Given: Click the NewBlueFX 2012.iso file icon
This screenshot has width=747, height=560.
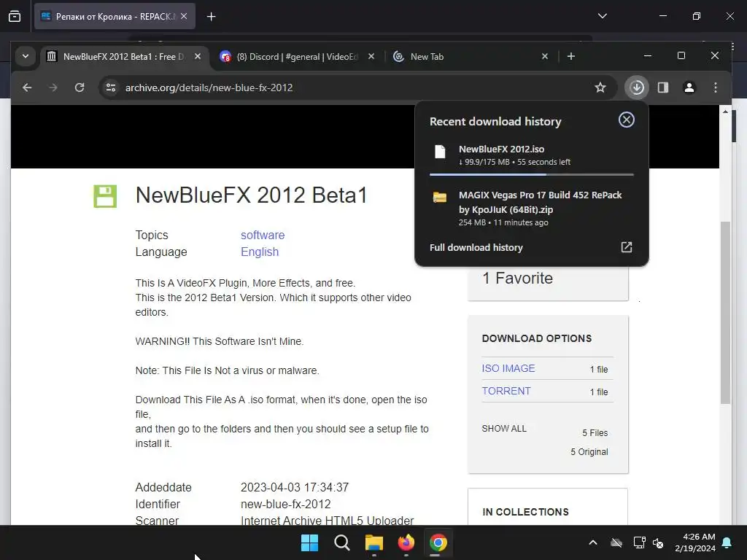Looking at the screenshot, I should click(x=440, y=152).
